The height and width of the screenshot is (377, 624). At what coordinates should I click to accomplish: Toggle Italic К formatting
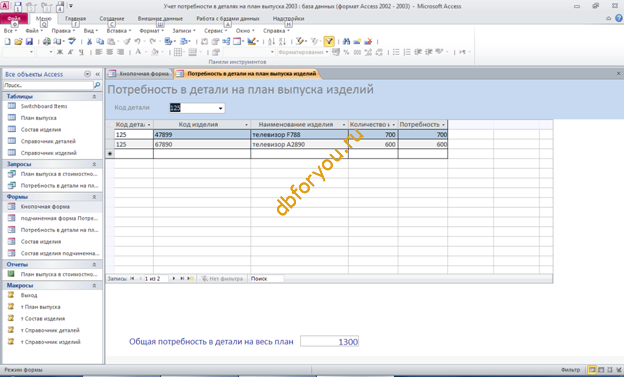tap(70, 52)
